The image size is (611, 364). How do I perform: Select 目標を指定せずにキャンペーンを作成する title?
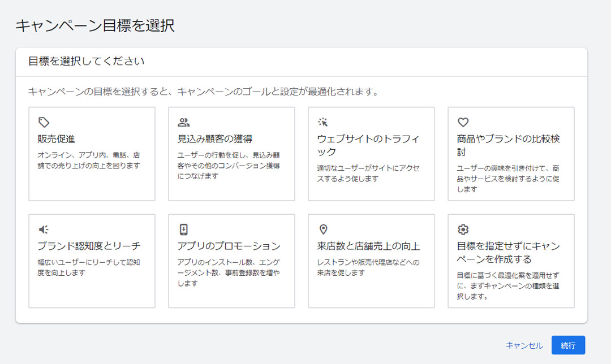point(508,253)
